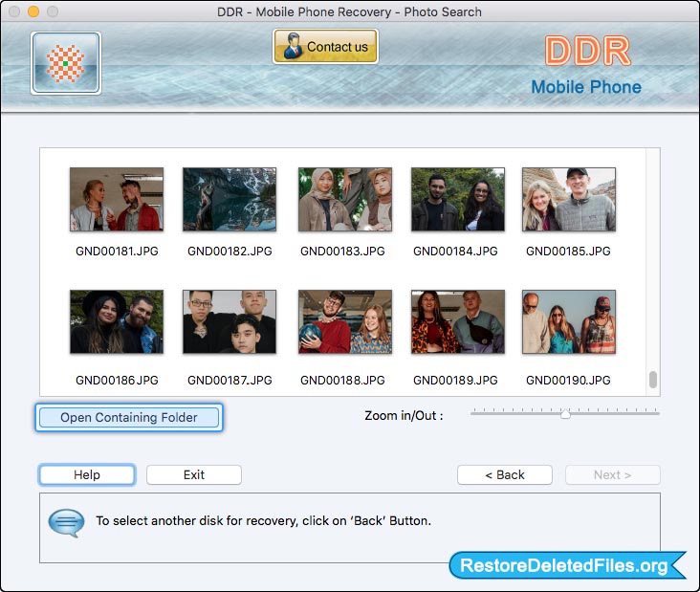Click file name GND00188.JPG

click(x=342, y=380)
